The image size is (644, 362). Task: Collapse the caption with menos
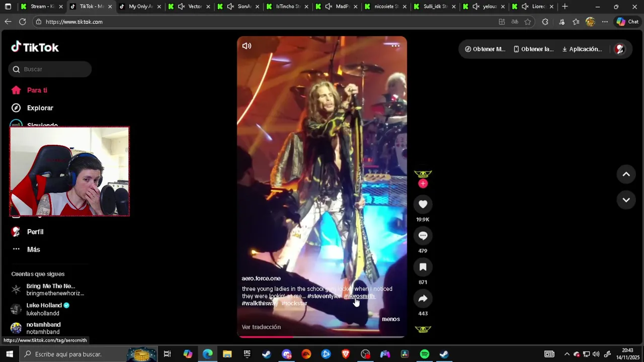[391, 319]
